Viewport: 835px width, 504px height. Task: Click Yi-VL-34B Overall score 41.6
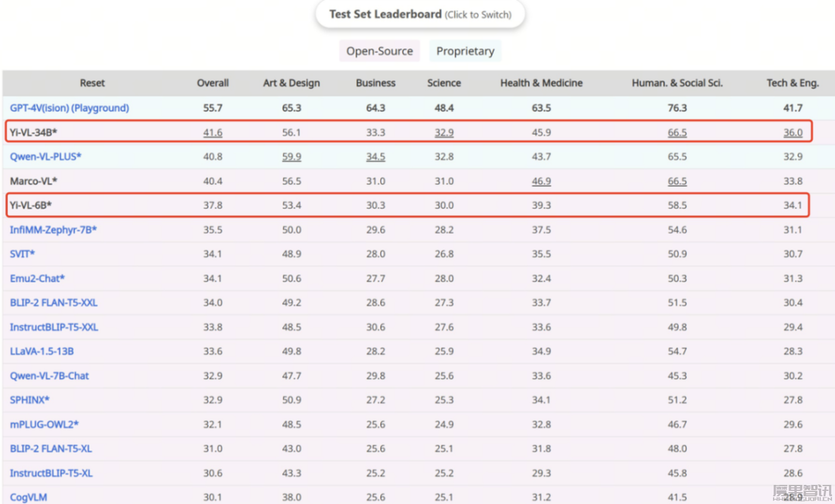pos(213,132)
